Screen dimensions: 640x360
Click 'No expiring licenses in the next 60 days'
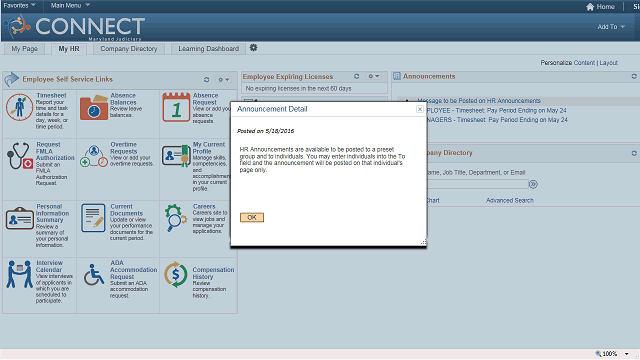tap(298, 89)
